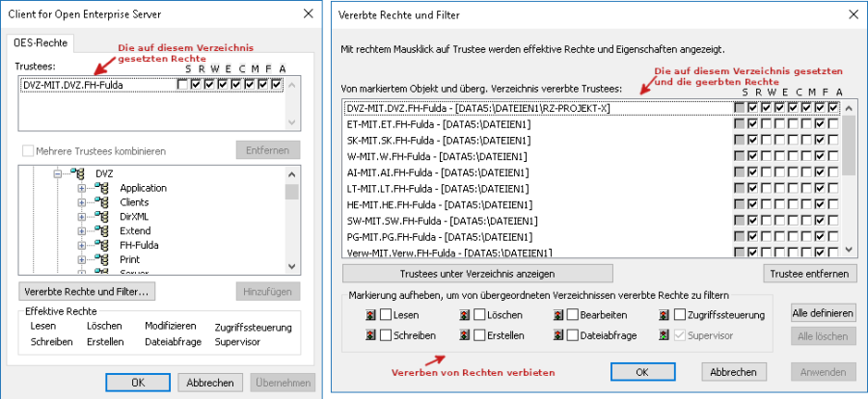Click the Application container icon

pos(102,188)
